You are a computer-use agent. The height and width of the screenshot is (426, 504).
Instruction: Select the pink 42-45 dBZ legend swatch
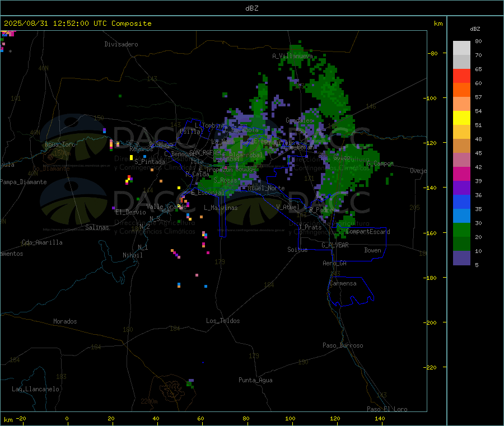pos(461,160)
